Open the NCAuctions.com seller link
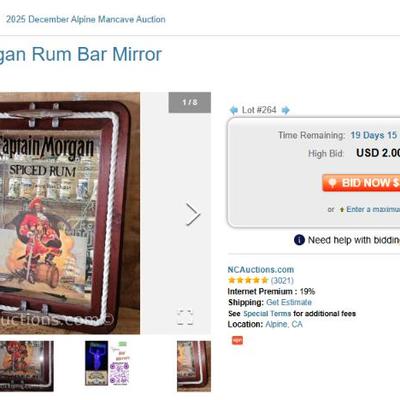This screenshot has height=400, width=400. click(x=261, y=270)
